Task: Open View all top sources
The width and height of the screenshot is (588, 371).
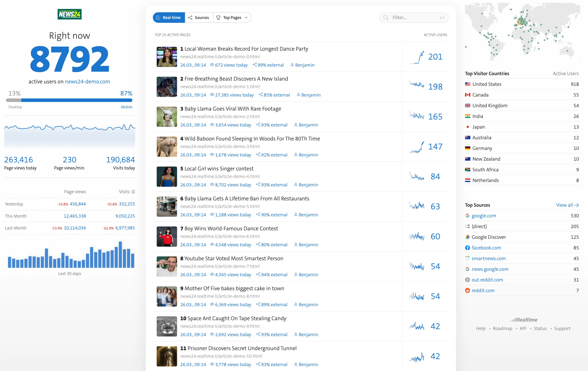Action: tap(567, 205)
